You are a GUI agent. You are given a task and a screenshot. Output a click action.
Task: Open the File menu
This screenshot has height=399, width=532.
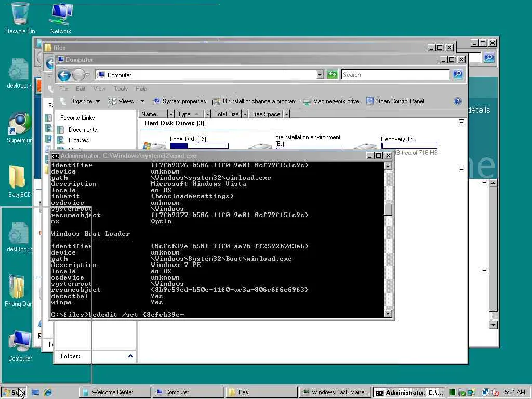pyautogui.click(x=63, y=89)
